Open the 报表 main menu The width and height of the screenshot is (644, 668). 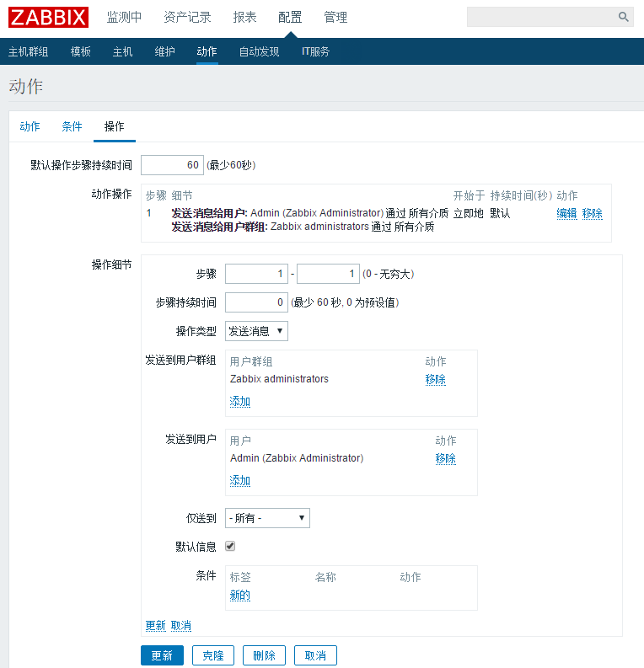(244, 17)
